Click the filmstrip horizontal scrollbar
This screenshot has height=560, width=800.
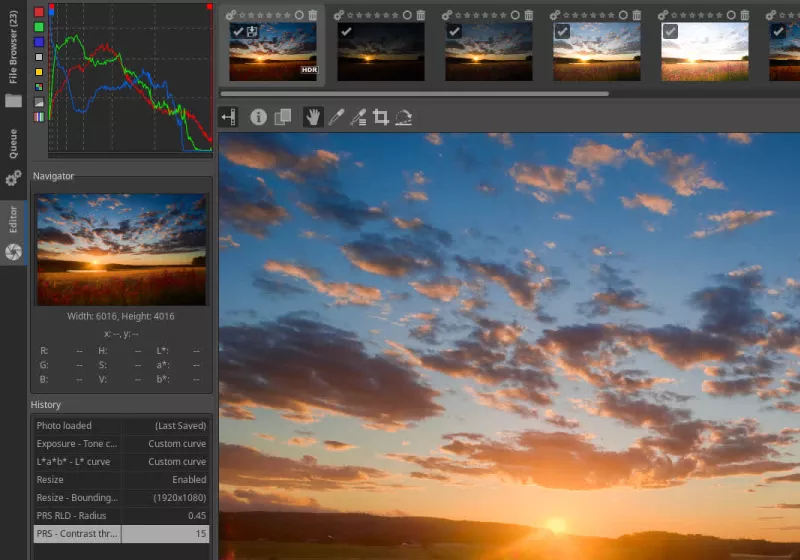click(414, 94)
